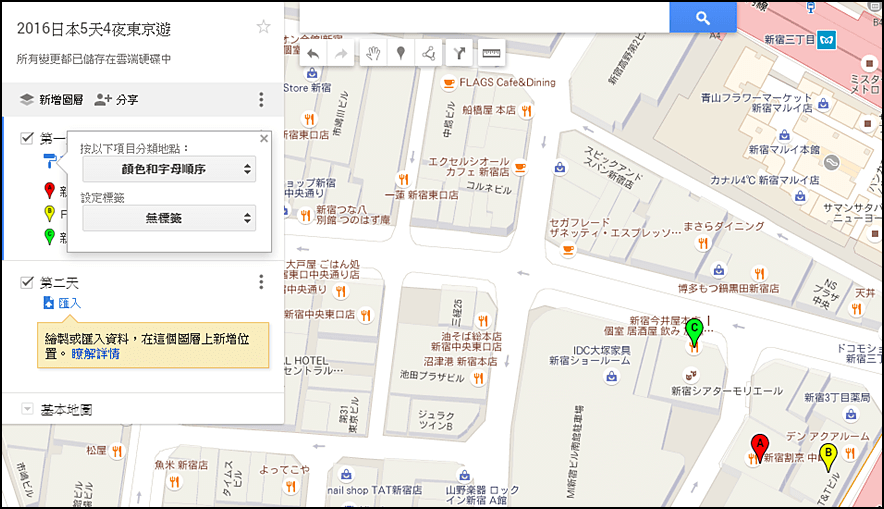Uncheck the 第一天 layer checkbox

click(26, 138)
